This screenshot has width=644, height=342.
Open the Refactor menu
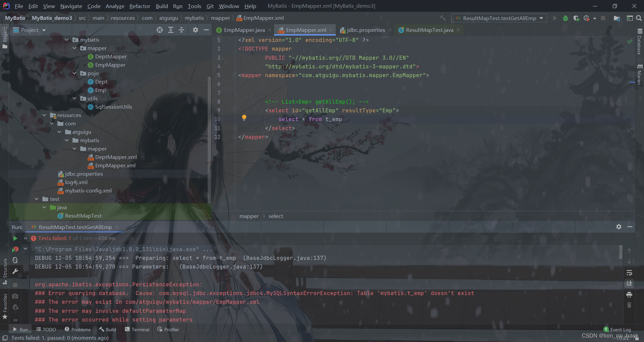pyautogui.click(x=140, y=6)
